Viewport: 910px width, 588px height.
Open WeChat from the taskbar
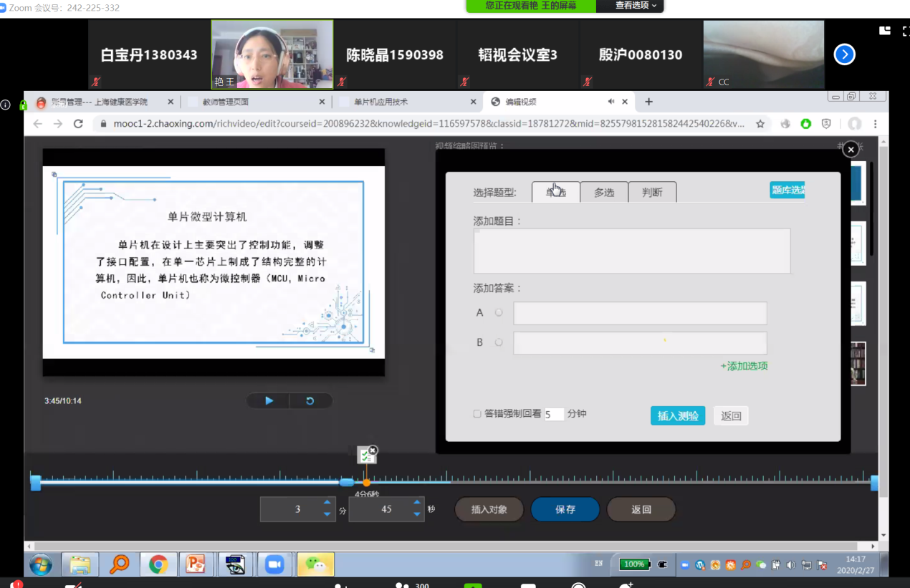point(315,564)
